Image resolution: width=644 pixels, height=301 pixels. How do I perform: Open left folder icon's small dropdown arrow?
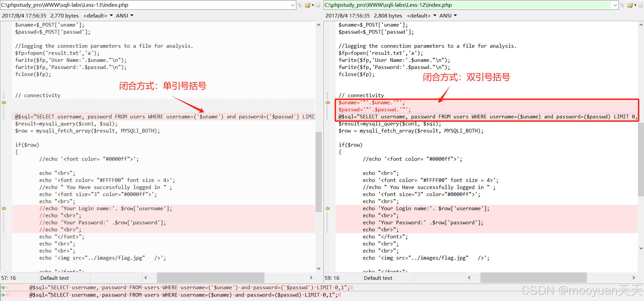(x=313, y=5)
